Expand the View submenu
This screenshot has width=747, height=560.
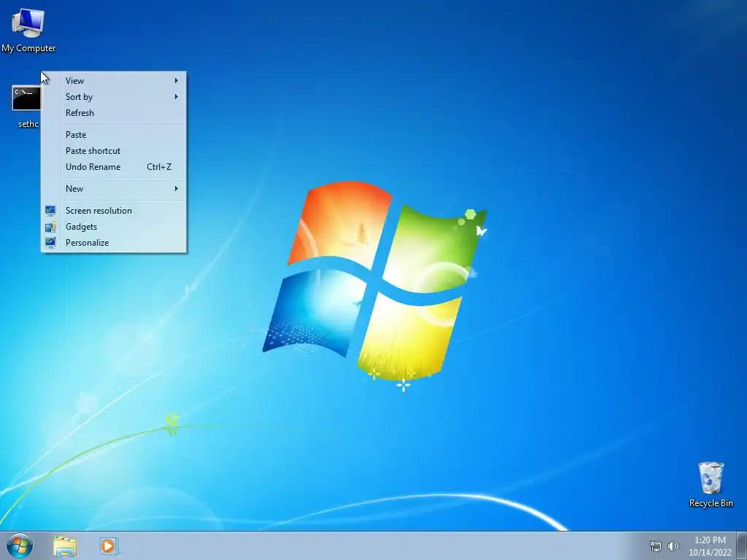pos(114,80)
